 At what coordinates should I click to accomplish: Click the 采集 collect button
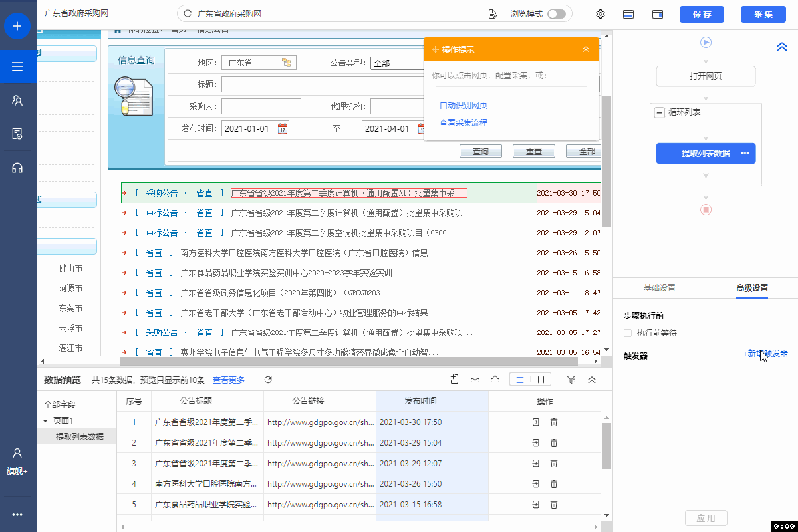pos(763,14)
